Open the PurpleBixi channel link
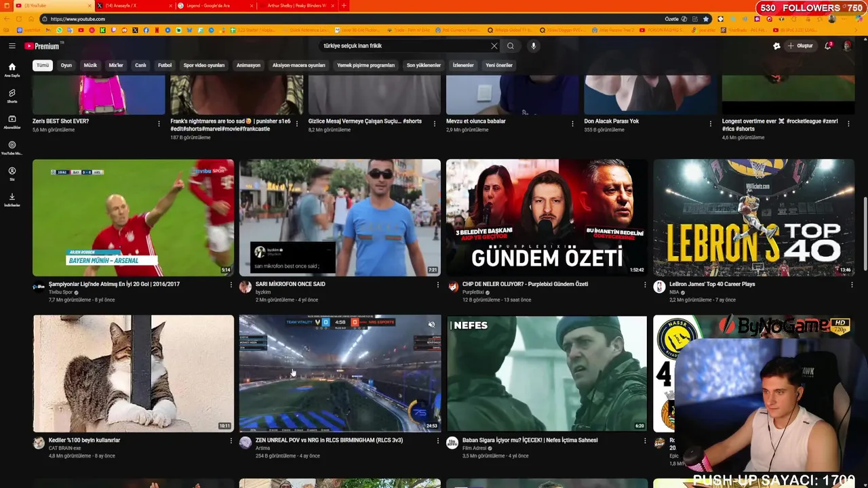Screen dimensions: 868x488 [473, 292]
